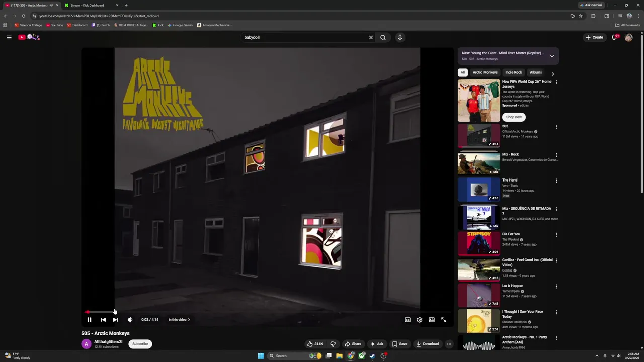
Task: Select the Arctic Monkeys filter chip
Action: (x=485, y=72)
